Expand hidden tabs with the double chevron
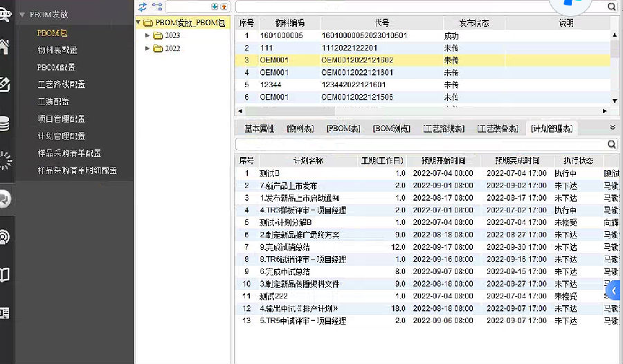623x364 pixels. (x=612, y=128)
